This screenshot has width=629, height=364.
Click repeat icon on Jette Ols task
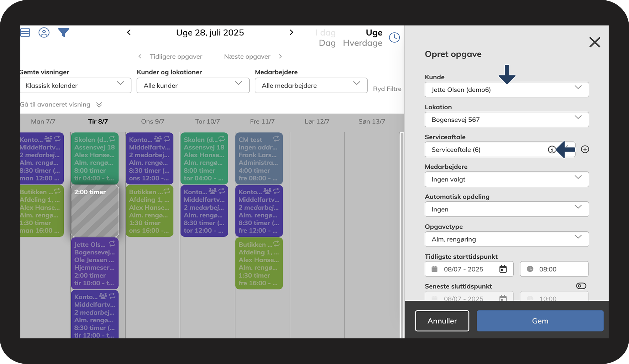click(112, 244)
